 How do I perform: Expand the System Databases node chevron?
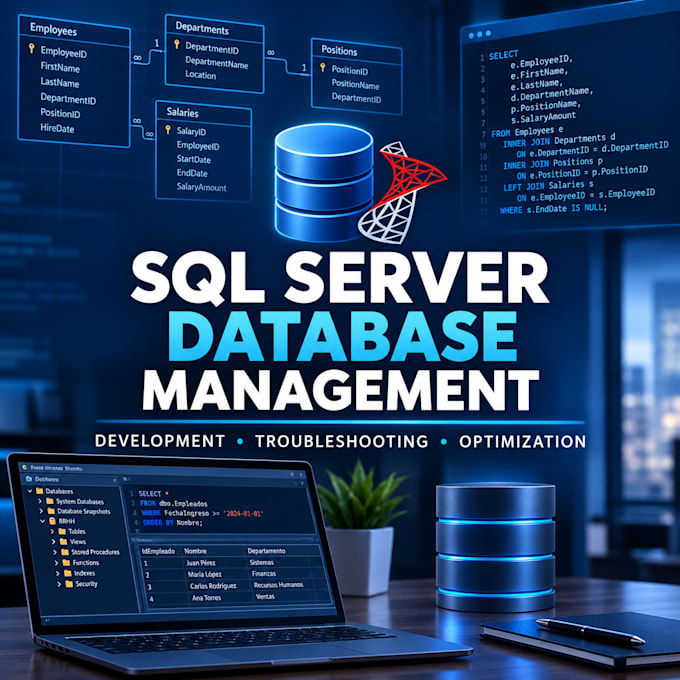click(40, 501)
